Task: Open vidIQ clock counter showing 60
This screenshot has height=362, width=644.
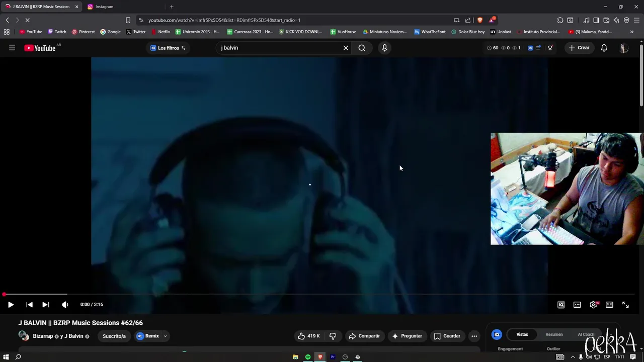Action: [493, 48]
